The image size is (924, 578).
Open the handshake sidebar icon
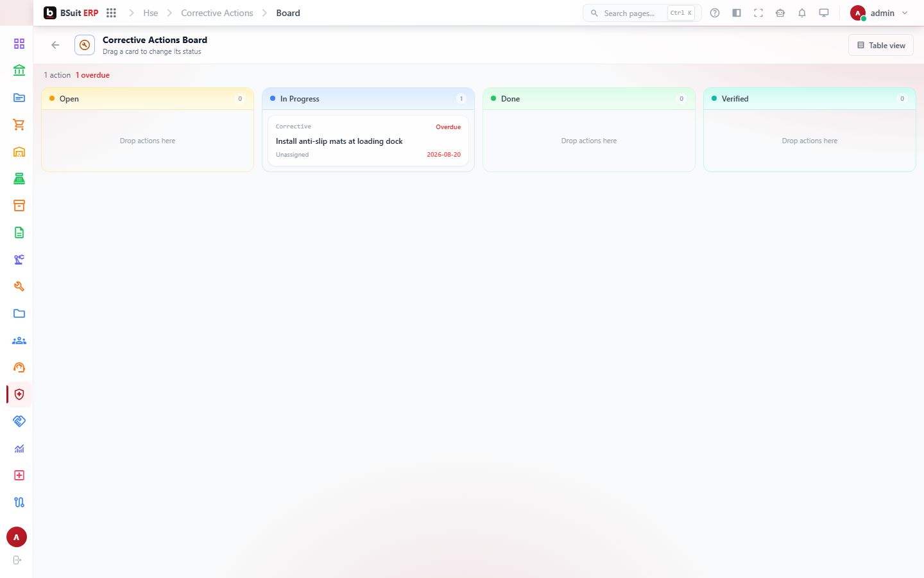(19, 421)
